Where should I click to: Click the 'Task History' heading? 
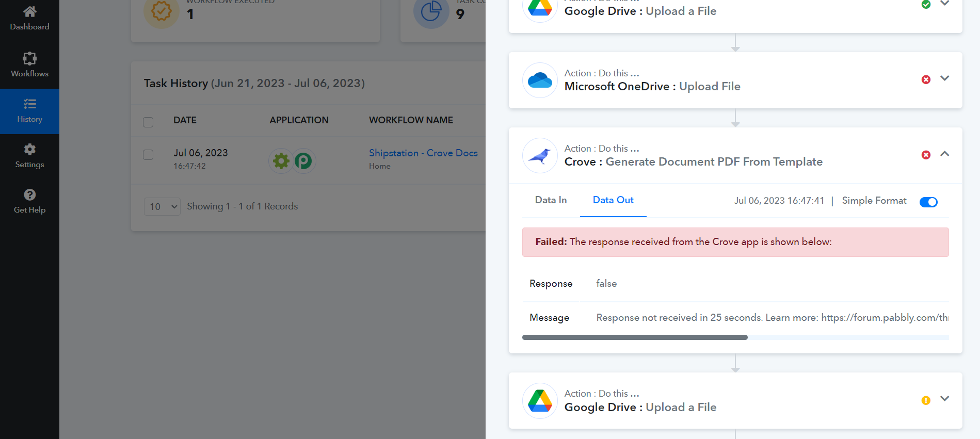[x=176, y=83]
